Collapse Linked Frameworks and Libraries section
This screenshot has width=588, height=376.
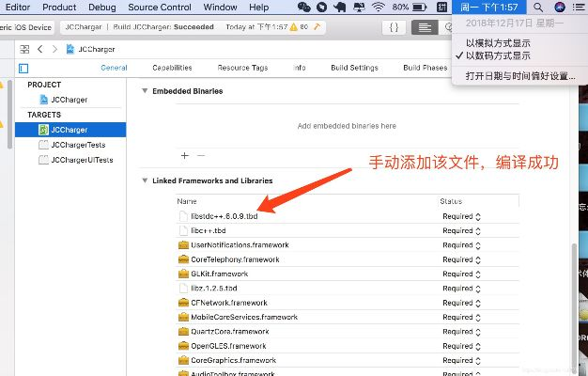pos(144,180)
